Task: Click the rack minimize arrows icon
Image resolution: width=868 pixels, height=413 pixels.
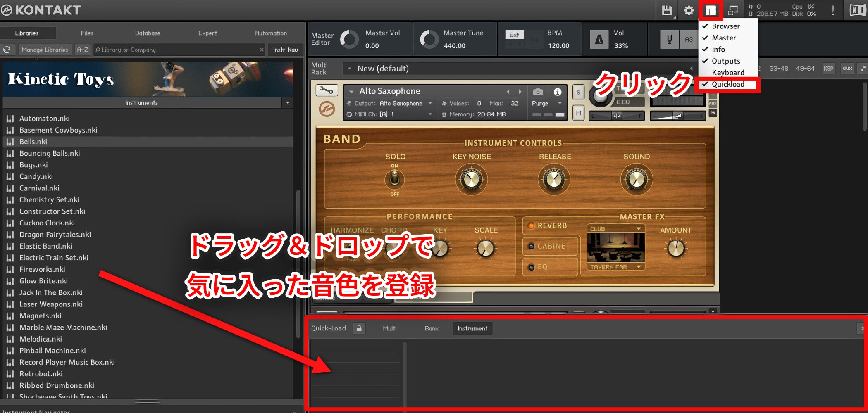Action: (862, 69)
